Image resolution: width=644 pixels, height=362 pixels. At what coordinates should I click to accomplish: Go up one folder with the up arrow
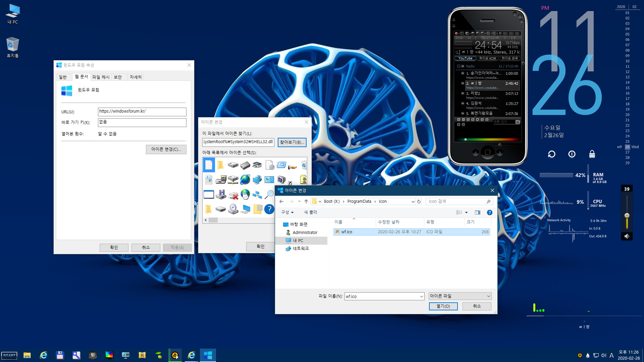(306, 201)
